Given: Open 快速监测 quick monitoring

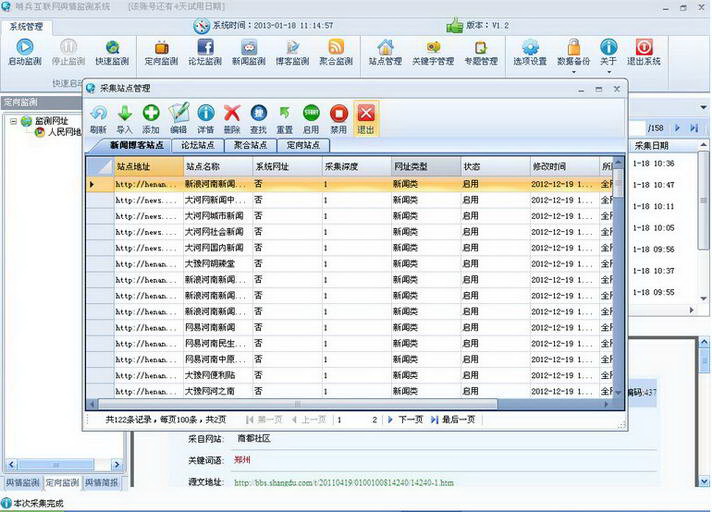Looking at the screenshot, I should [x=112, y=52].
